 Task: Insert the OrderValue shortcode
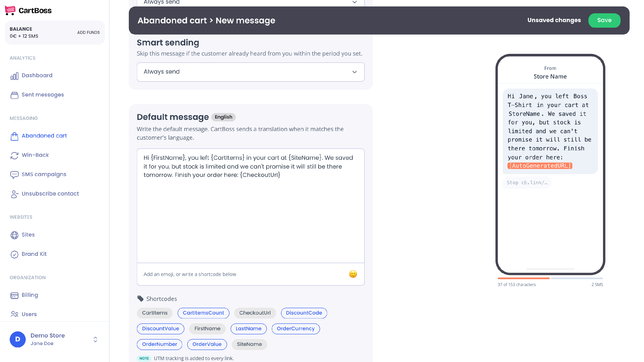pos(207,344)
